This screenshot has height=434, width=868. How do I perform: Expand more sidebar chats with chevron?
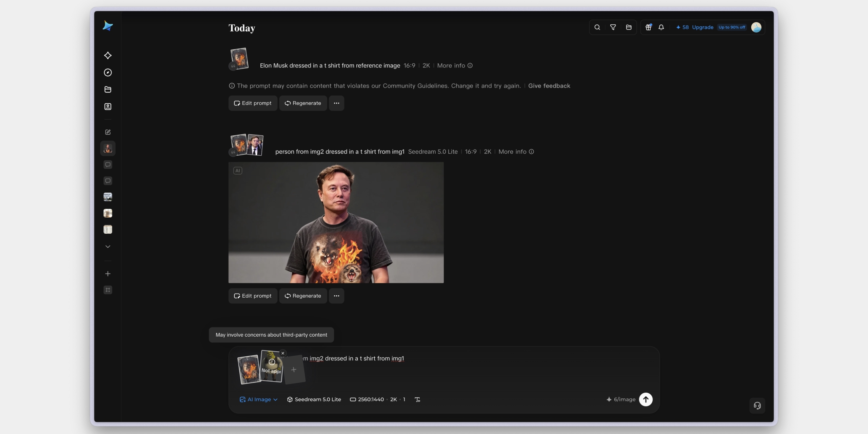(108, 246)
